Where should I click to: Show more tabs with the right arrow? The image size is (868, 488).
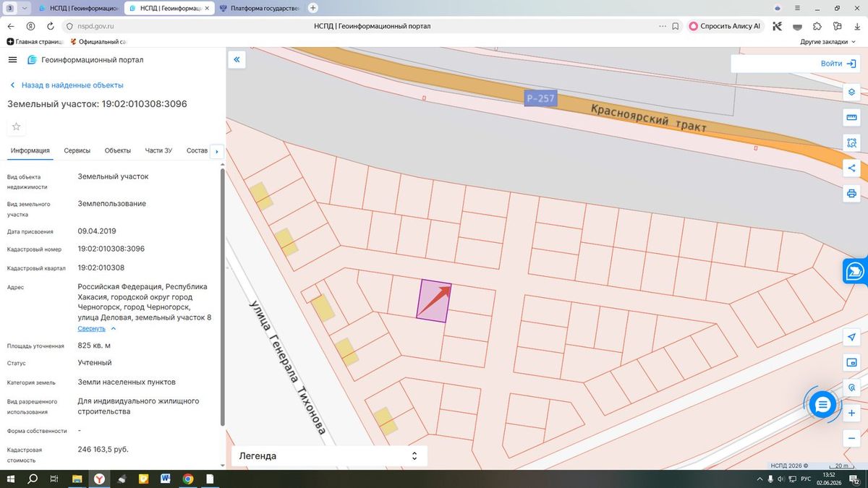tap(216, 151)
